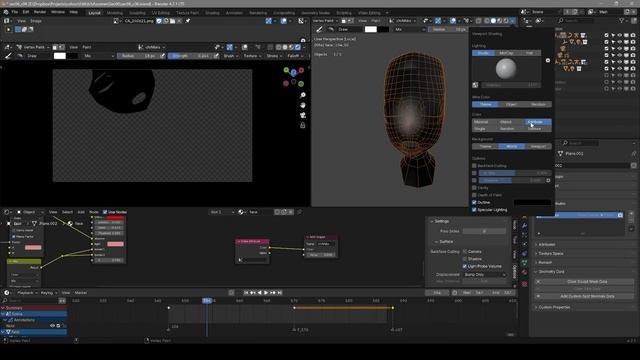Screen dimensions: 640x360
Task: Toggle the Specular Lighting checkbox
Action: (474, 210)
